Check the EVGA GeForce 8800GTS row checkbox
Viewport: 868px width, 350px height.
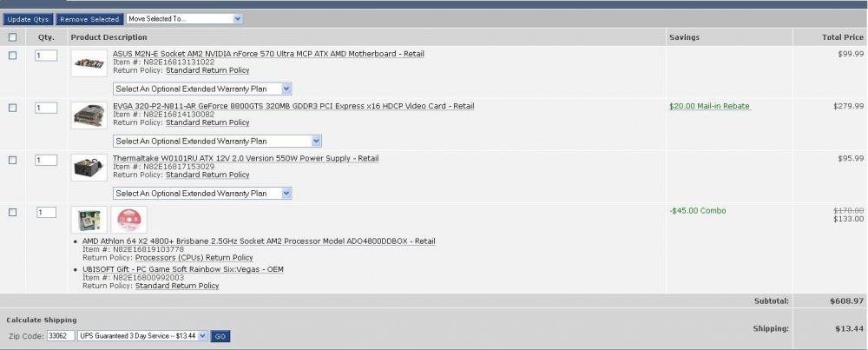tap(13, 108)
